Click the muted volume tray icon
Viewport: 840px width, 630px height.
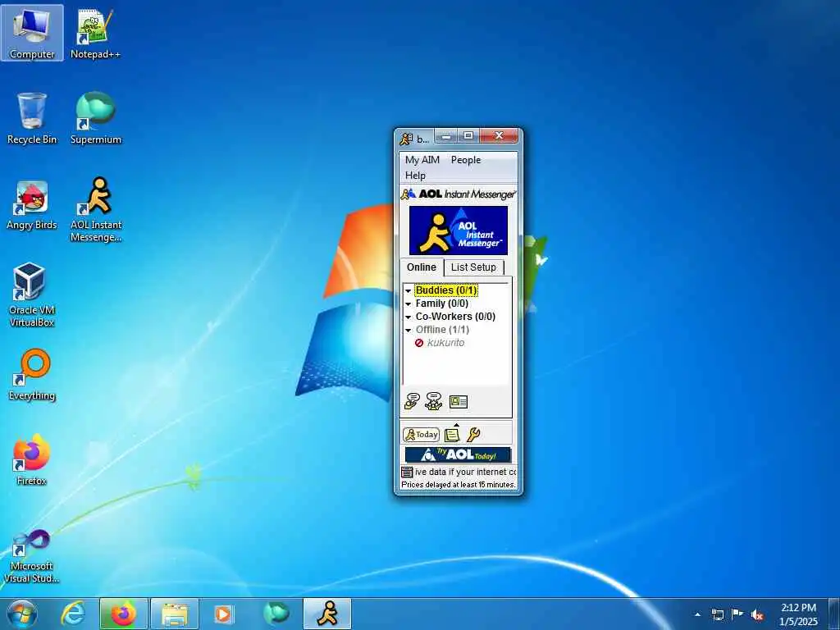(x=757, y=615)
